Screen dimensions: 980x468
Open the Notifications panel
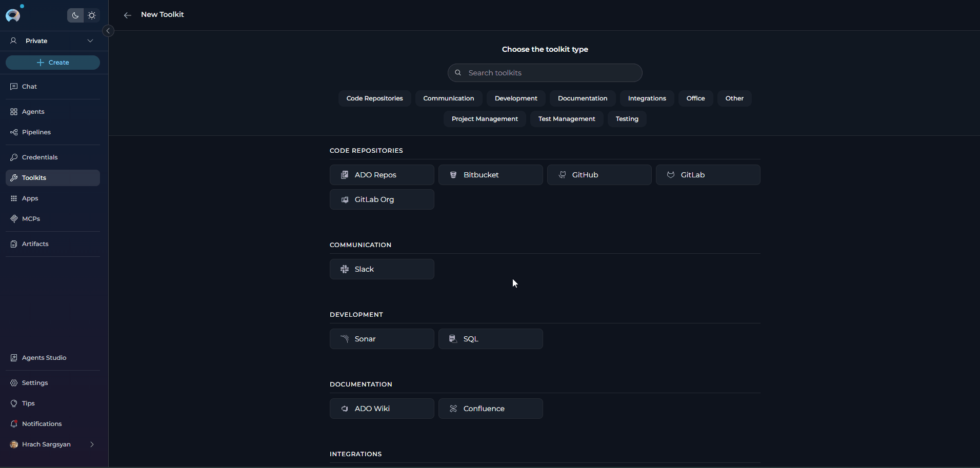pos(42,423)
